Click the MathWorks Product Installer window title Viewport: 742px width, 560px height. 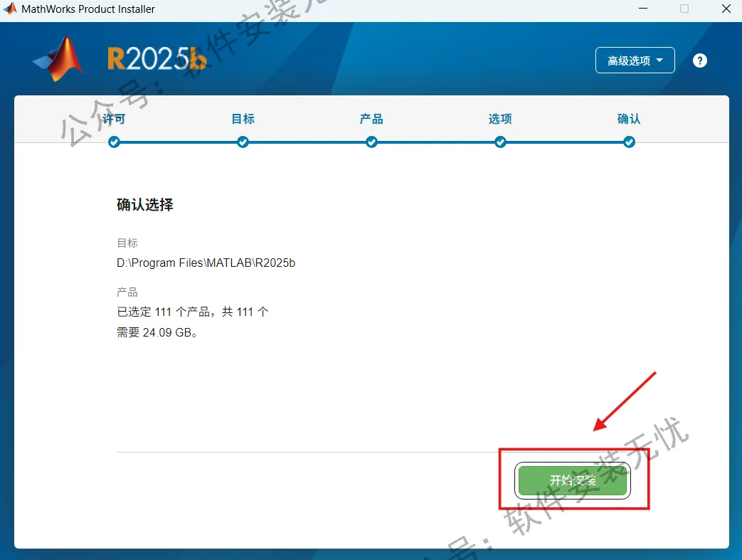click(x=88, y=9)
